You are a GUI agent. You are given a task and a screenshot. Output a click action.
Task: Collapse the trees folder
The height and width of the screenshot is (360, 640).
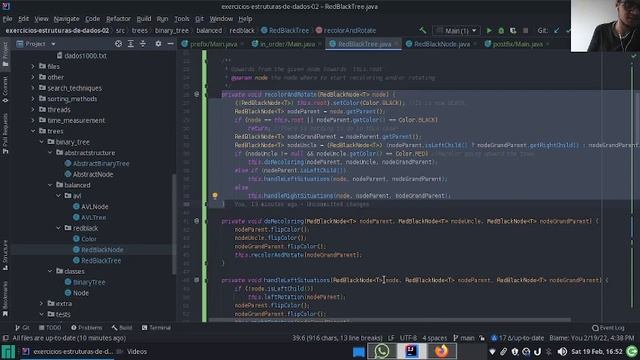(x=33, y=131)
